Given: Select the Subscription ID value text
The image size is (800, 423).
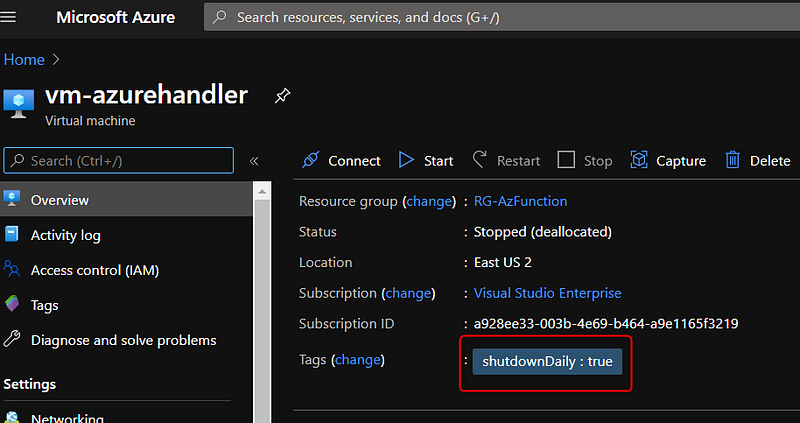Looking at the screenshot, I should 606,324.
